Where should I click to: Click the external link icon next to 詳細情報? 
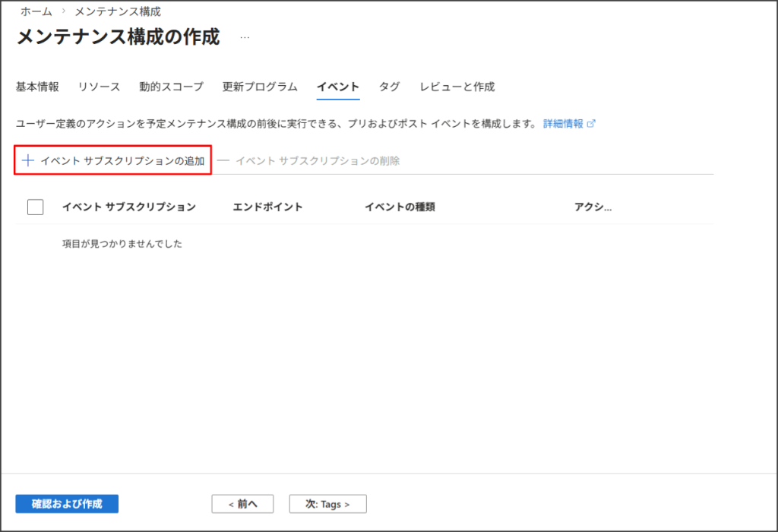point(592,124)
